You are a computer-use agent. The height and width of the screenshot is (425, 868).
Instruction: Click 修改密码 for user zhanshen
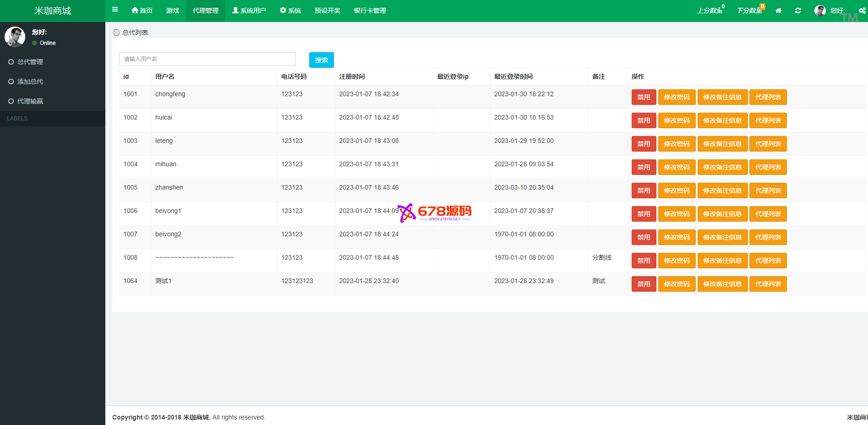(x=677, y=191)
